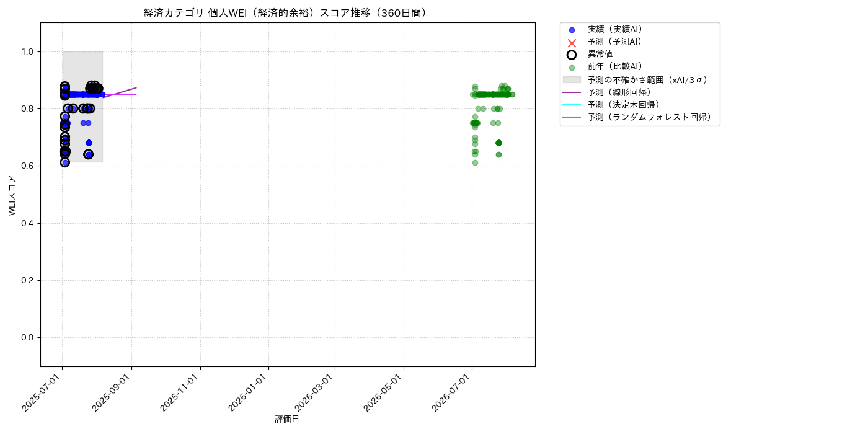Click legend label 予測(予測AI)
This screenshot has width=868, height=434.
pos(615,42)
